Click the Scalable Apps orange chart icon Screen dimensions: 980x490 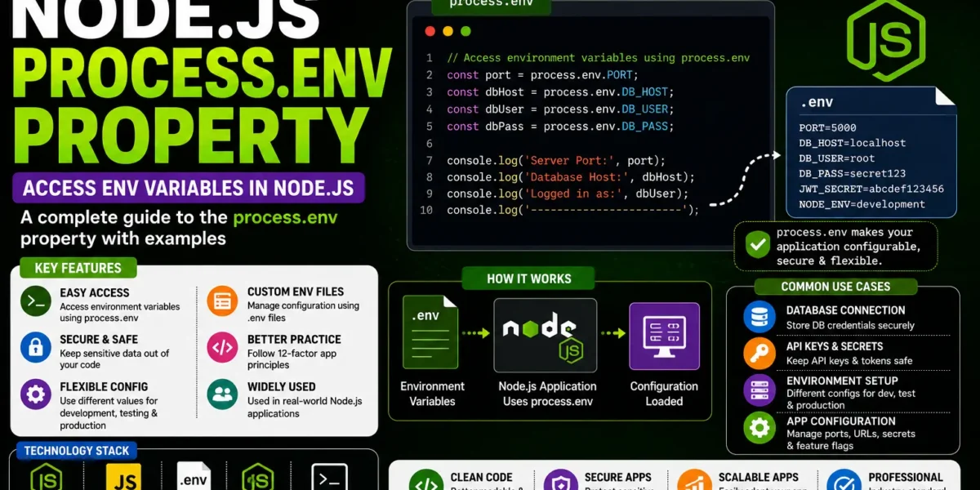(694, 482)
